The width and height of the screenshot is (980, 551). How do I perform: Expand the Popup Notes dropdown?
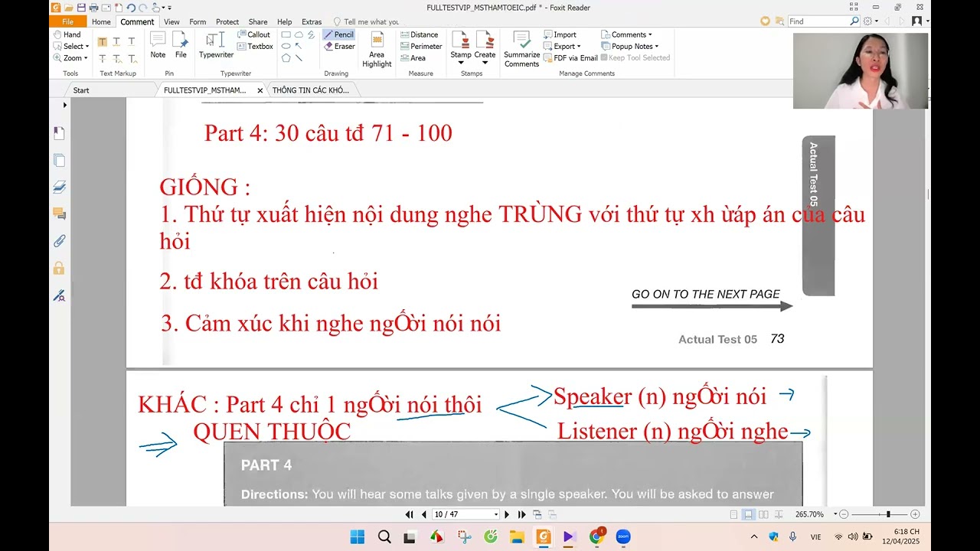pyautogui.click(x=656, y=47)
